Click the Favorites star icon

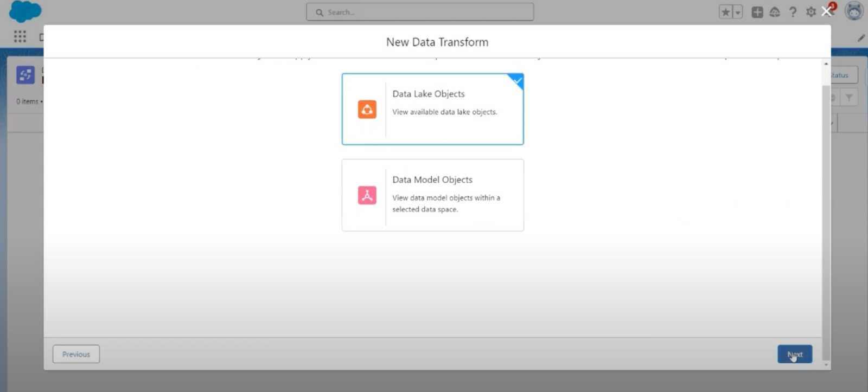(725, 12)
